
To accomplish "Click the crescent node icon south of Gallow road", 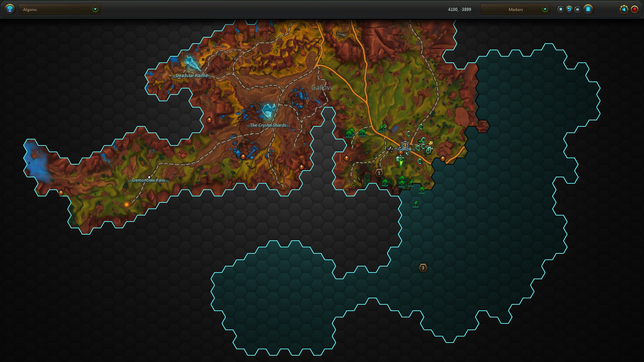I will (x=420, y=161).
